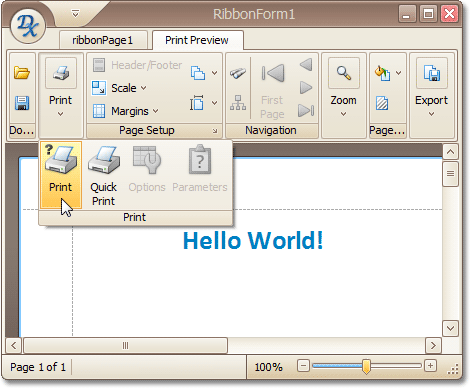Click the horizontal scroll left arrow
This screenshot has width=470, height=388.
pyautogui.click(x=14, y=345)
